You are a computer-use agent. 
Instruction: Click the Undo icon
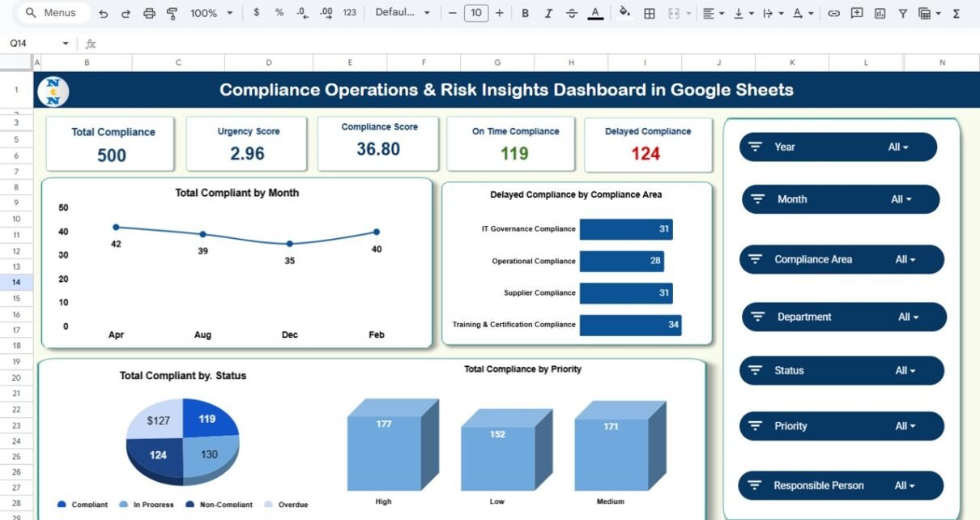(x=103, y=14)
